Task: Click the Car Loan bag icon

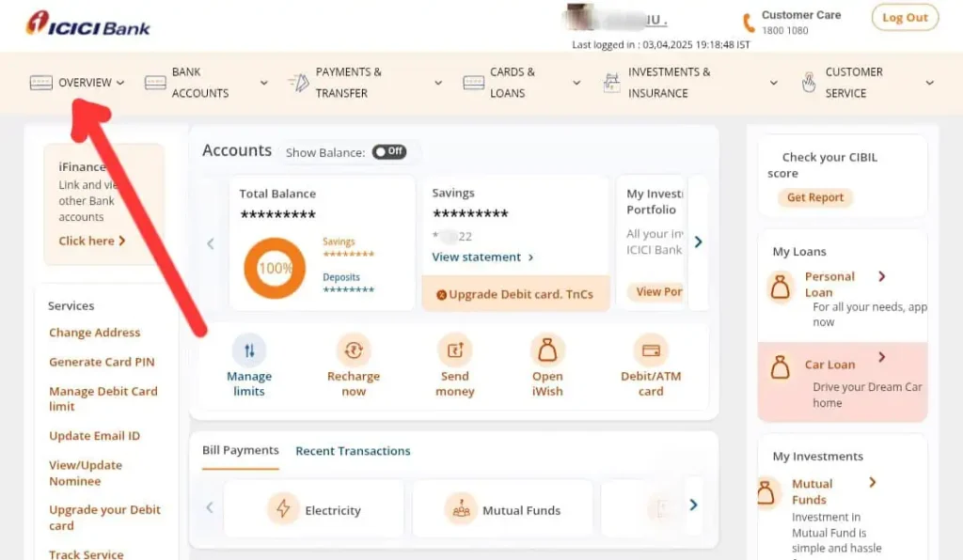Action: [780, 367]
